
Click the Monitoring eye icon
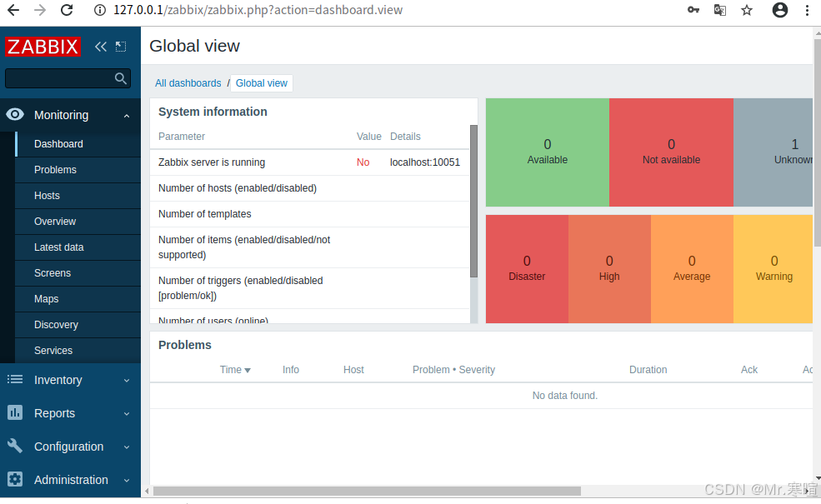(x=15, y=115)
